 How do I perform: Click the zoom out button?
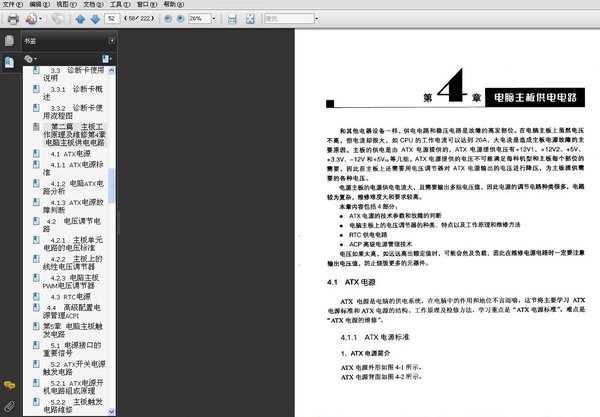coord(168,18)
